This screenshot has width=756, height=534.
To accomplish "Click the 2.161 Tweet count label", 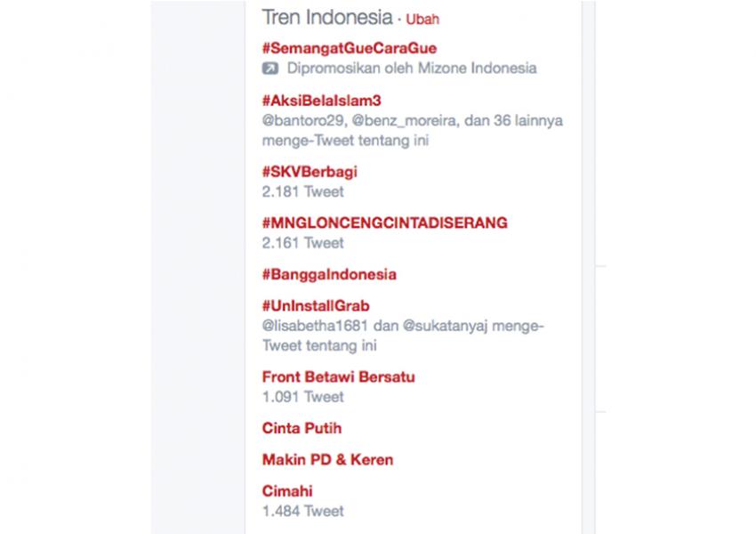I will click(x=302, y=243).
